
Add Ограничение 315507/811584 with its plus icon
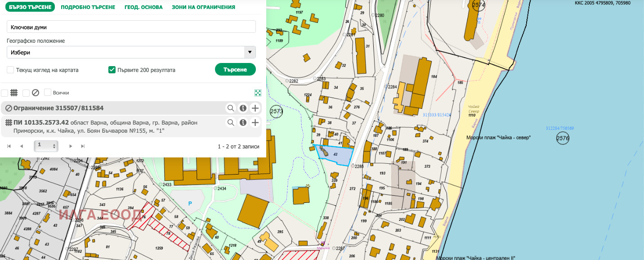(x=255, y=108)
